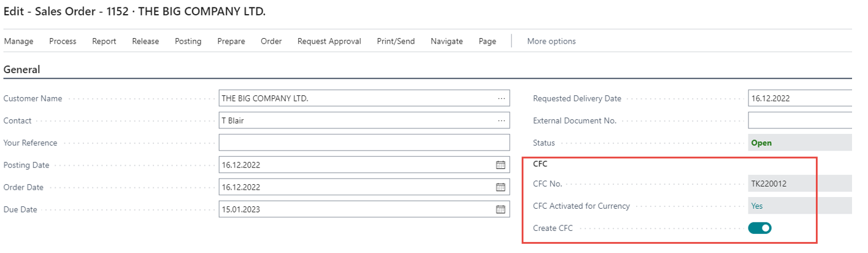Open Request Approval menu
This screenshot has width=868, height=253.
pos(329,41)
